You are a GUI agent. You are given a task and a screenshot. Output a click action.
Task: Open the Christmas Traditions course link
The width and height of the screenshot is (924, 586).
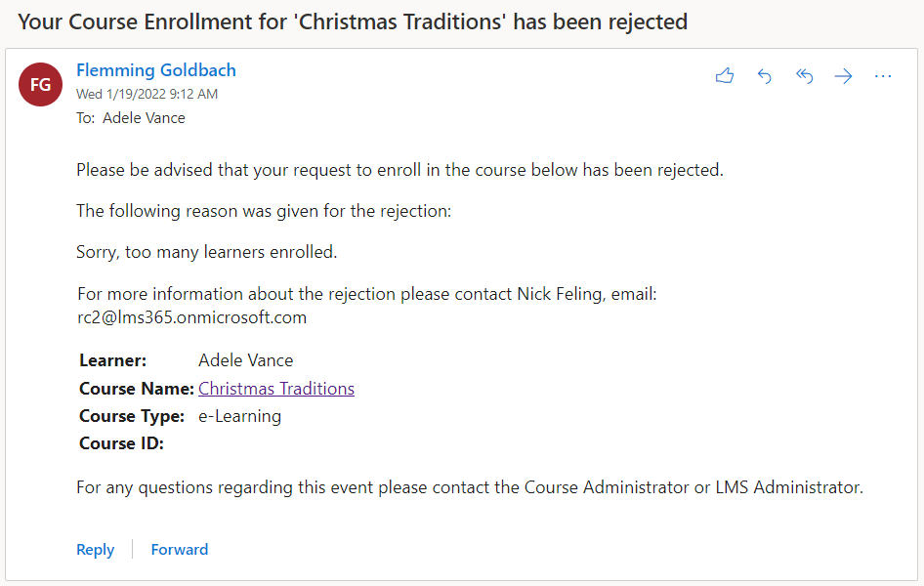tap(276, 389)
